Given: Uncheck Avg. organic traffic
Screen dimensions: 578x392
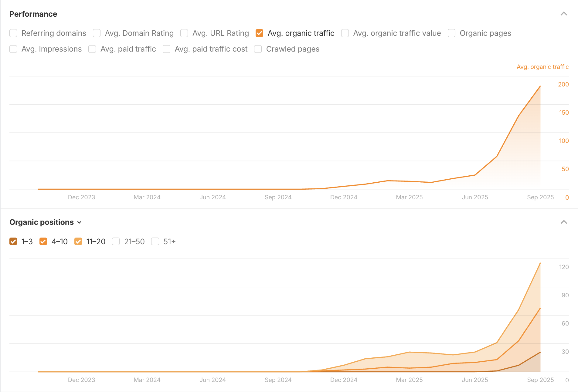Looking at the screenshot, I should (x=260, y=33).
